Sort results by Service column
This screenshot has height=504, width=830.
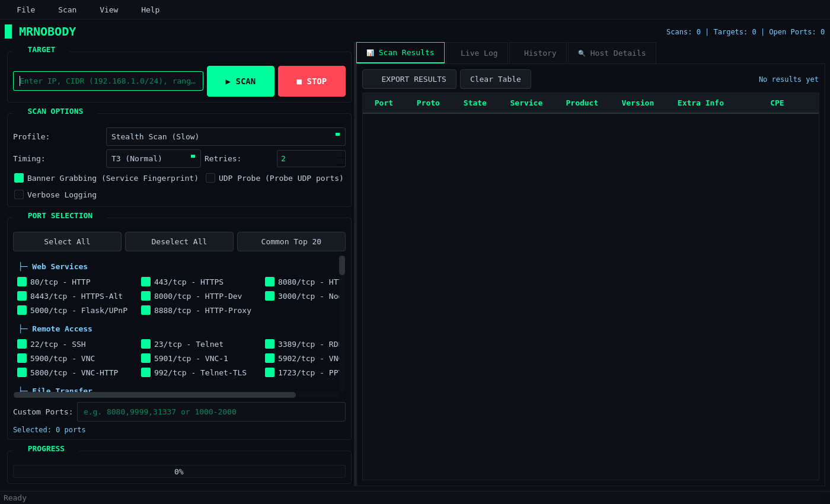click(x=526, y=103)
